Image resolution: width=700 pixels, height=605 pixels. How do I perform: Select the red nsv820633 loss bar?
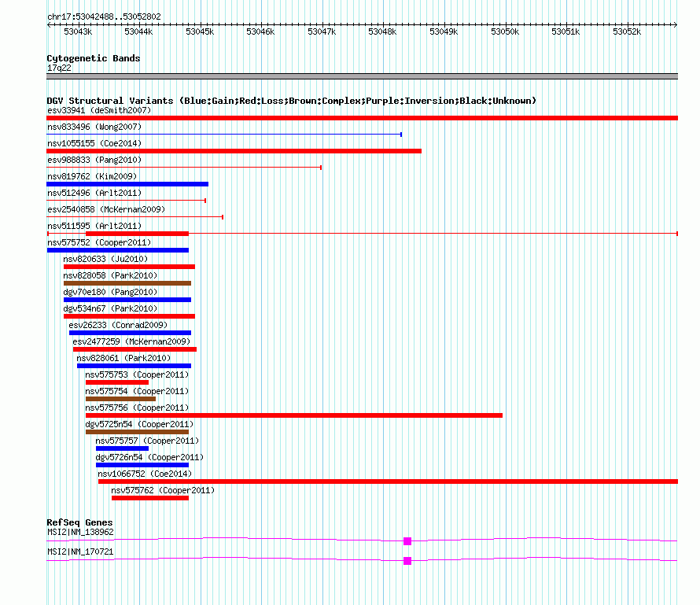pyautogui.click(x=130, y=267)
